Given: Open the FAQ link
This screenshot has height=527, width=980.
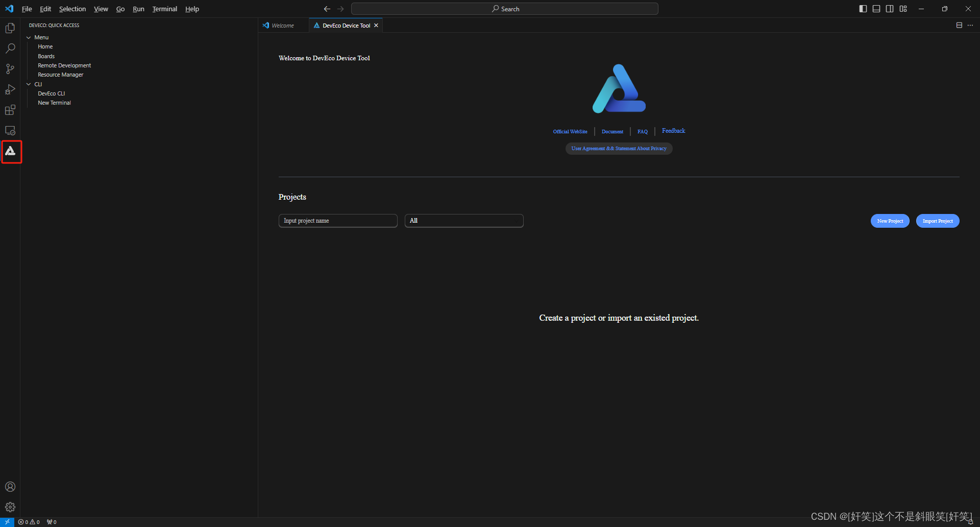Looking at the screenshot, I should 643,132.
